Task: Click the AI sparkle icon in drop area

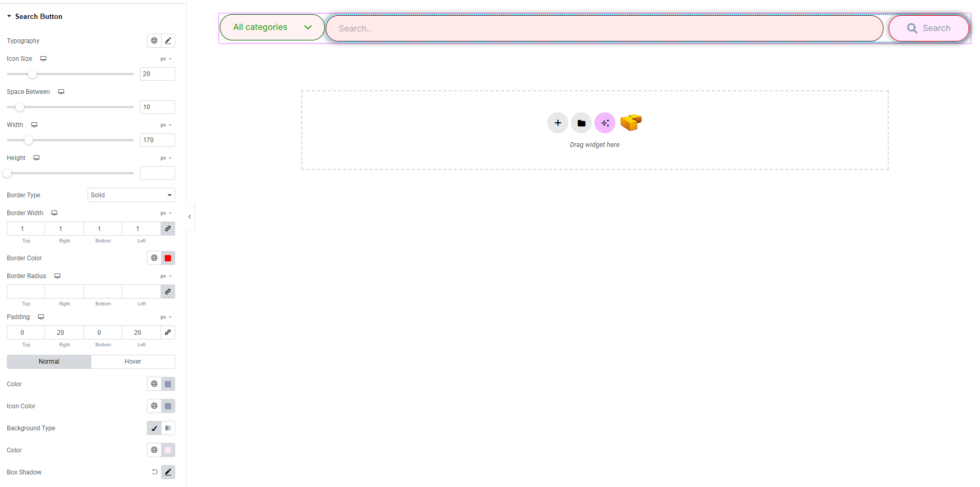Action: tap(605, 123)
